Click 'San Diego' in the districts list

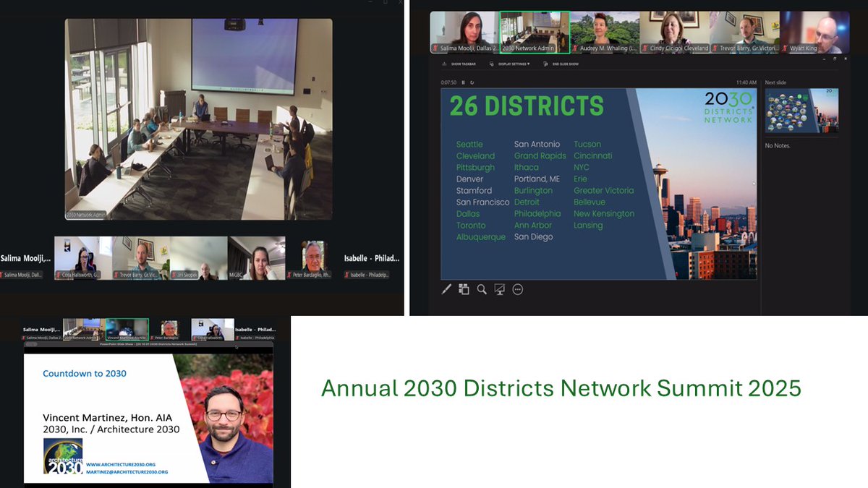[x=533, y=237]
